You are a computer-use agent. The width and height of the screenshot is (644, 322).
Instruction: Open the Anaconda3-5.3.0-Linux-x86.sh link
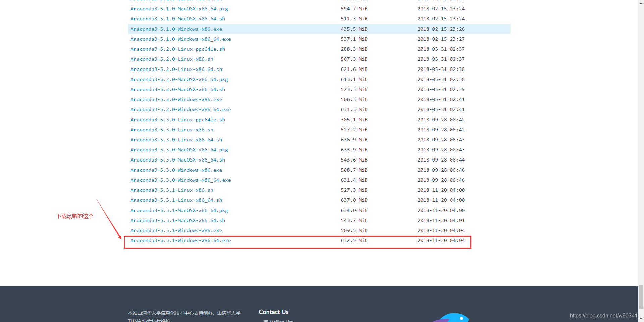point(172,130)
